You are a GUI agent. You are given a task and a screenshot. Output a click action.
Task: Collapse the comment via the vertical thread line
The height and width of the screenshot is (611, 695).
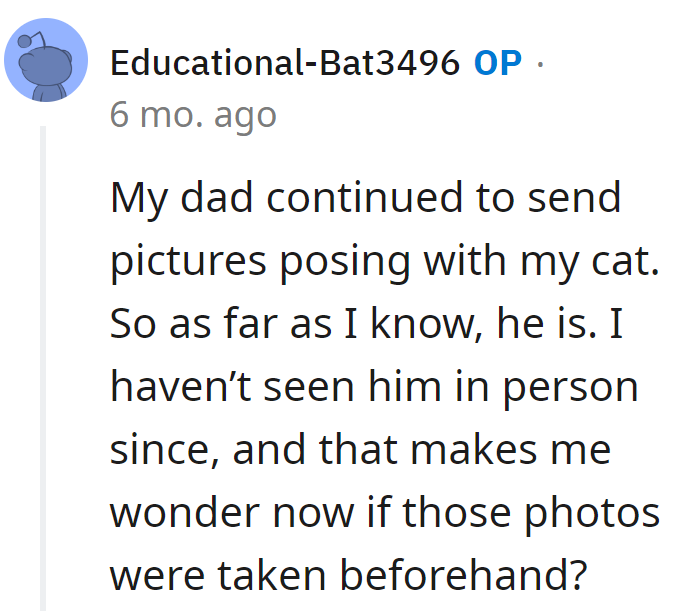click(x=43, y=370)
